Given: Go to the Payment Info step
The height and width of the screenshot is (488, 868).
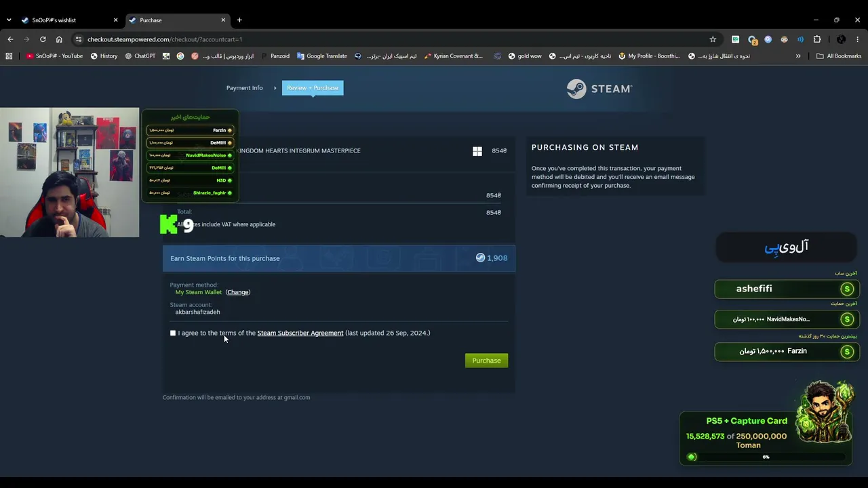Looking at the screenshot, I should [x=244, y=88].
